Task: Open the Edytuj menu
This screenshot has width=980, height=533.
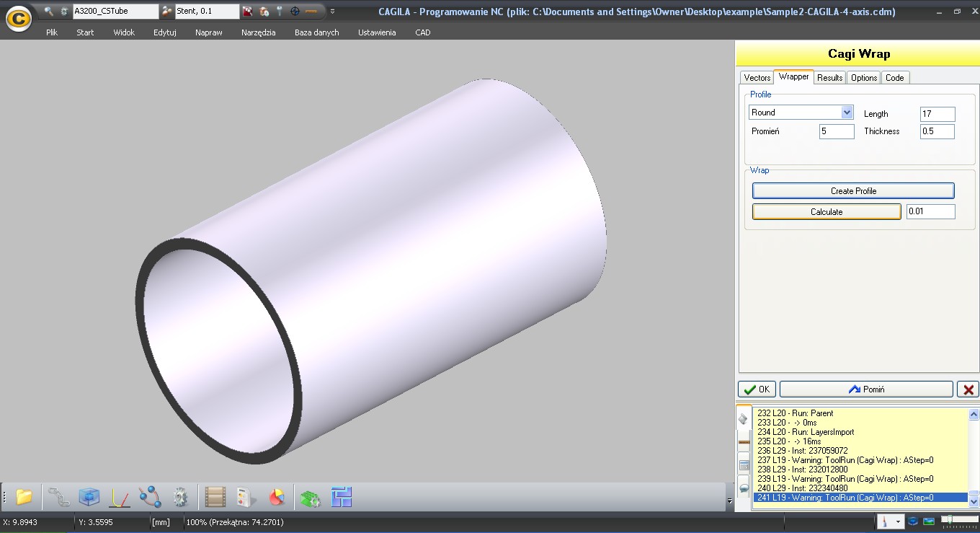Action: (165, 32)
